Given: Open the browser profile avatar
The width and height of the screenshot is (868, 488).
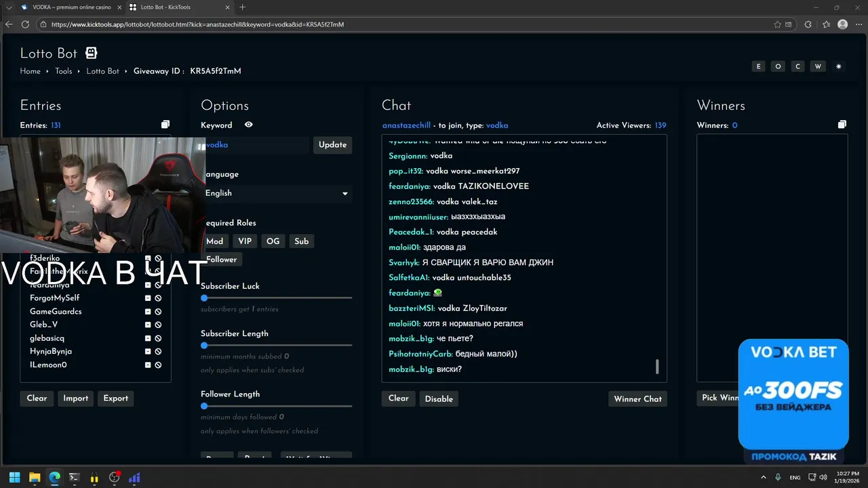Looking at the screenshot, I should (843, 24).
